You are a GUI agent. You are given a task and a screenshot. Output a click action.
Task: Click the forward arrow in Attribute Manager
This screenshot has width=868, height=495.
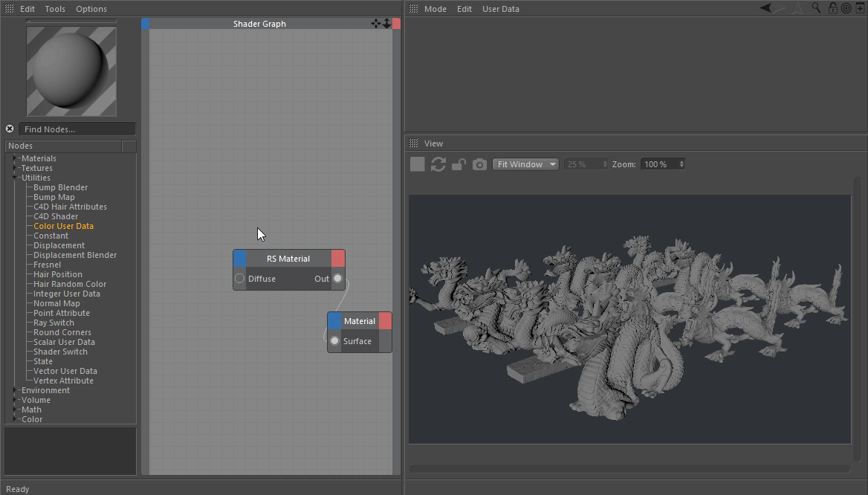[780, 8]
